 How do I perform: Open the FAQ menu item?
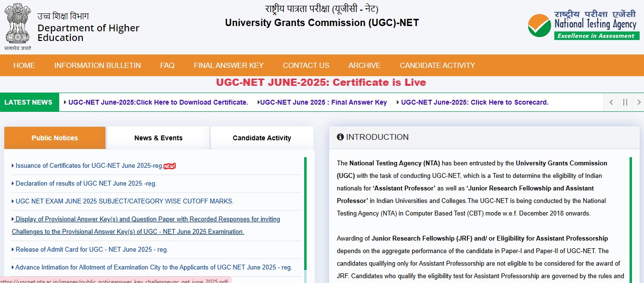[167, 65]
